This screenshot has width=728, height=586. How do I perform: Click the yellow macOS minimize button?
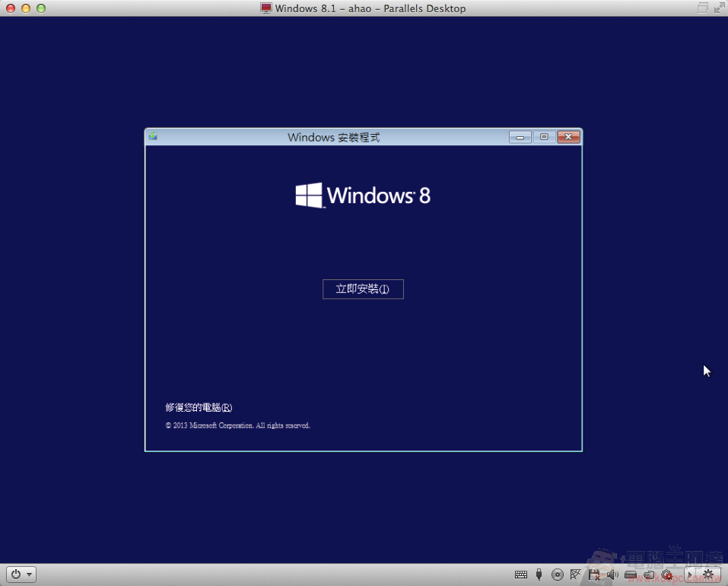click(x=26, y=8)
